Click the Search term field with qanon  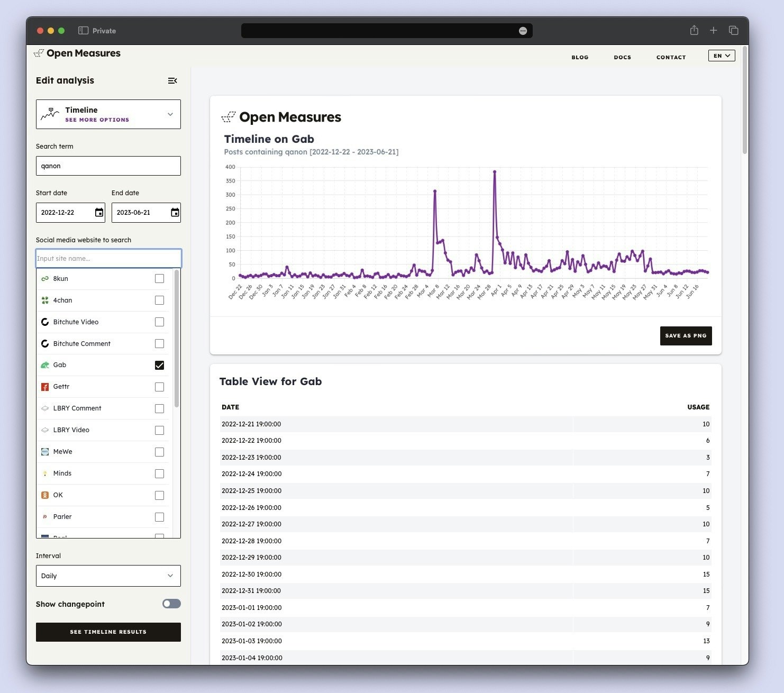tap(108, 166)
